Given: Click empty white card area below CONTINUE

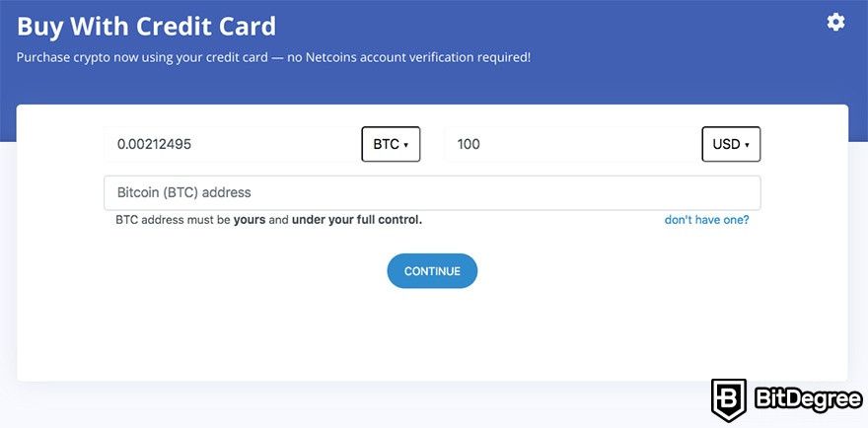Looking at the screenshot, I should (432, 335).
